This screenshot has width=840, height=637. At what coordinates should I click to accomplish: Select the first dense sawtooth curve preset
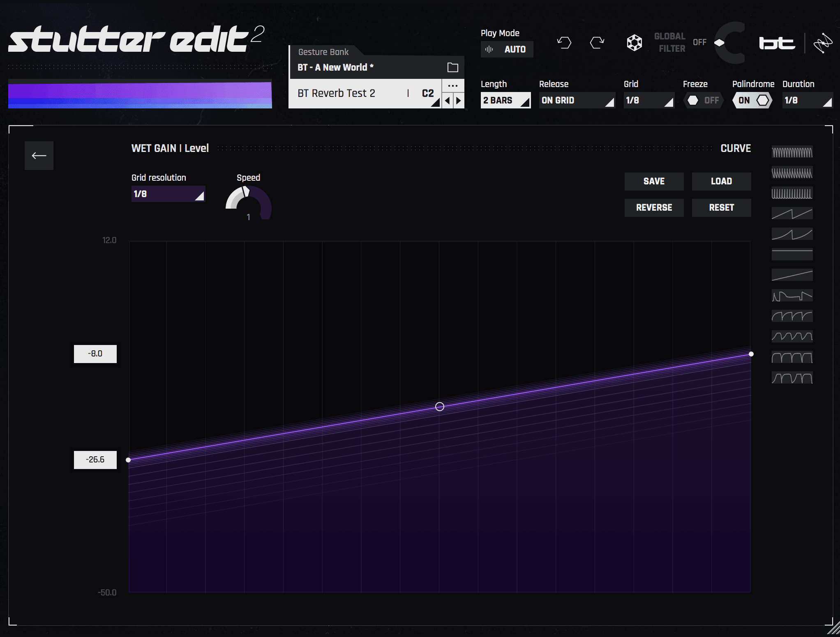pos(792,152)
